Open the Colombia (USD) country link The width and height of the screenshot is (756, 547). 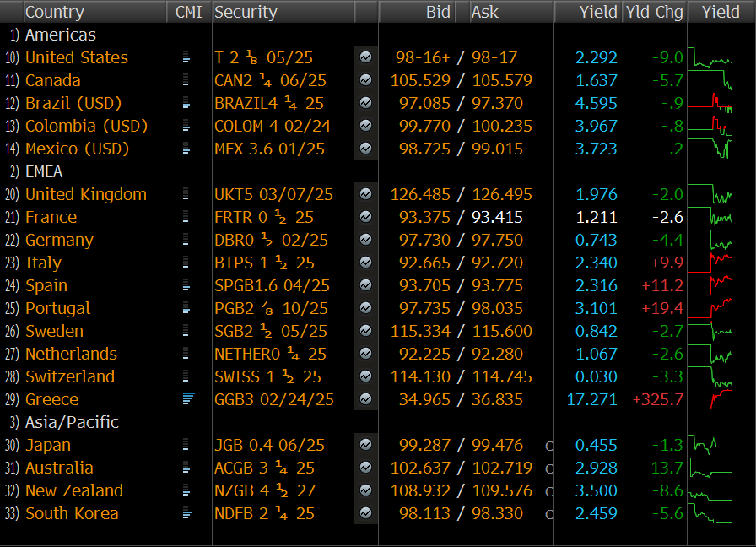click(x=86, y=126)
